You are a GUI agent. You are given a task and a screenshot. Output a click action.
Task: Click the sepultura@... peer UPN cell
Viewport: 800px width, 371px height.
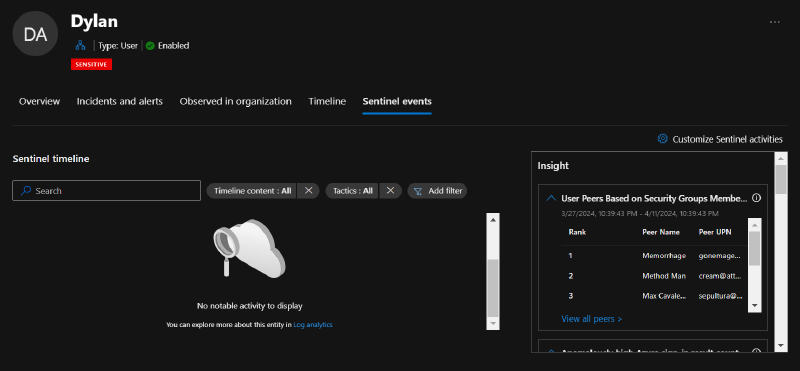pyautogui.click(x=720, y=296)
